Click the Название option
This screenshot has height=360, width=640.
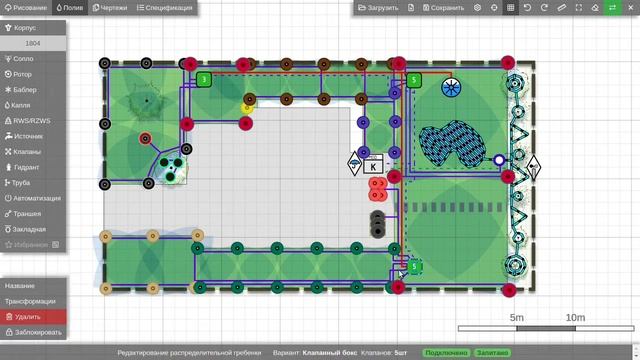pyautogui.click(x=33, y=286)
